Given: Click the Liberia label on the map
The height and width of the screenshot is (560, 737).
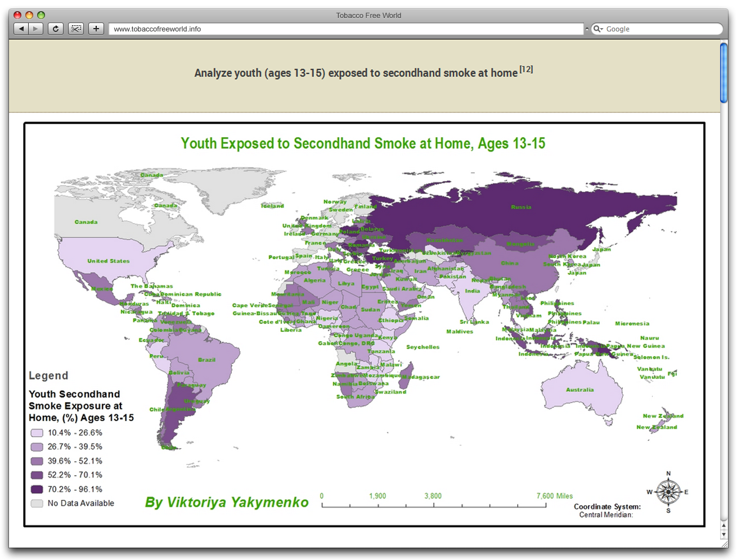Looking at the screenshot, I should [291, 330].
